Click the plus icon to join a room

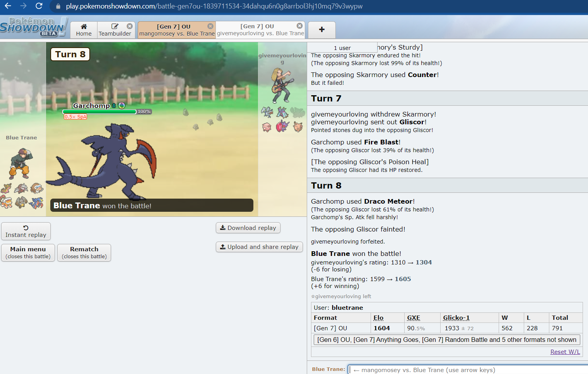tap(321, 30)
